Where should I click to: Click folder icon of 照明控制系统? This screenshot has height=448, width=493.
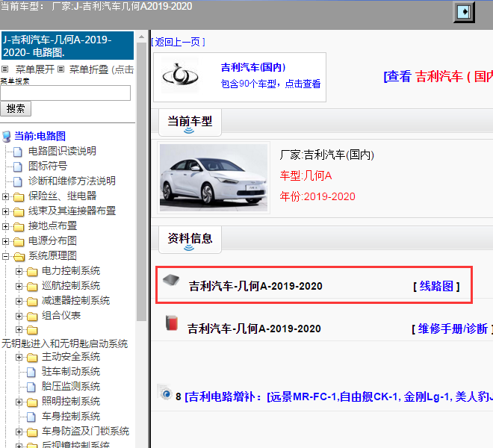coord(32,402)
